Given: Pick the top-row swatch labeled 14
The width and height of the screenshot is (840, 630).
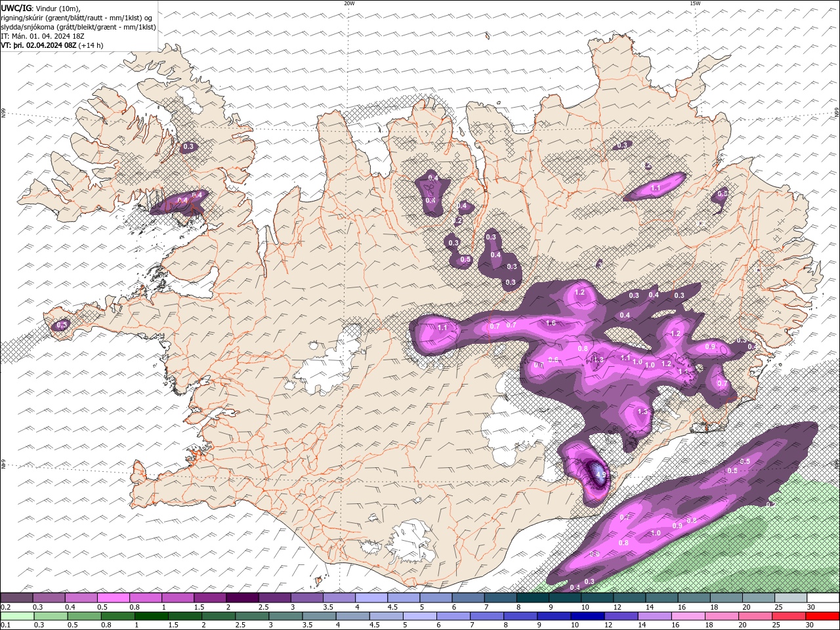Looking at the screenshot, I should [x=661, y=598].
